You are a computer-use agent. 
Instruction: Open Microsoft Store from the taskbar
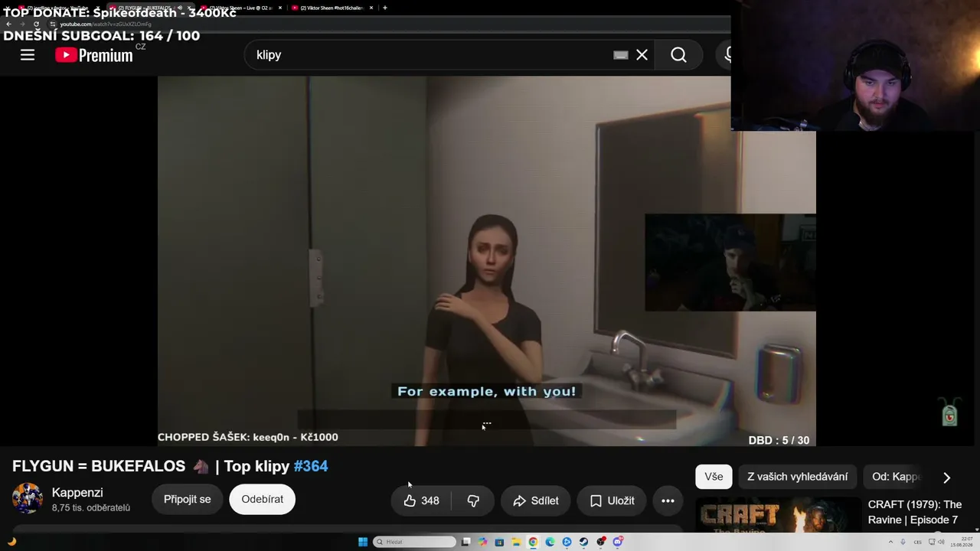(x=499, y=542)
